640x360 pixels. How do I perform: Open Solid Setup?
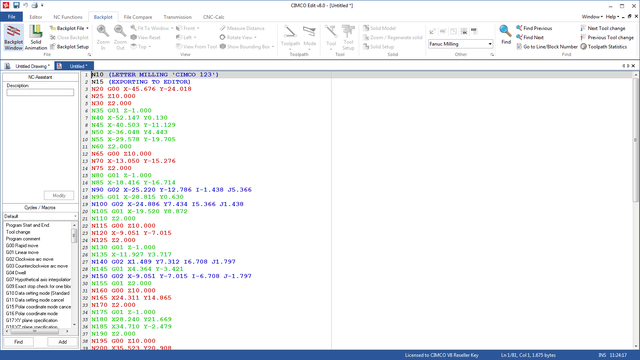pos(378,47)
